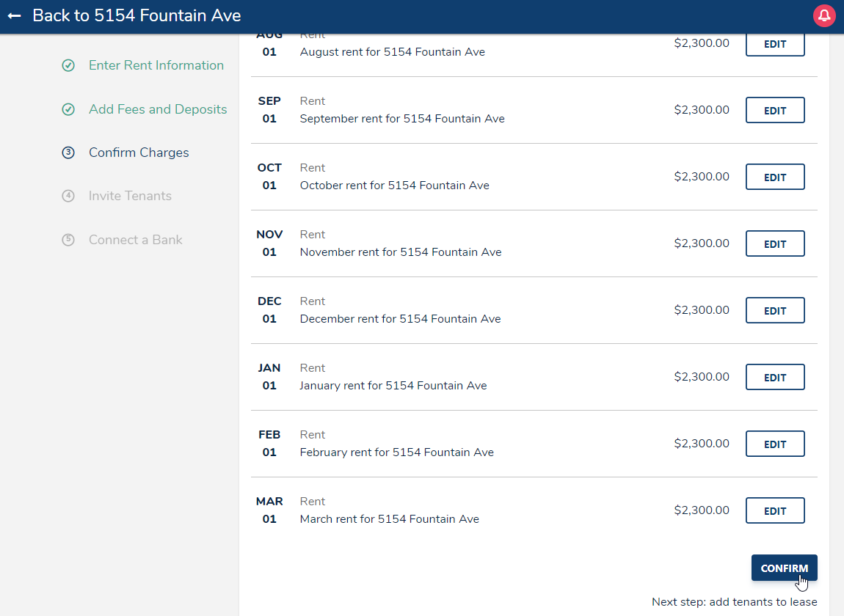The image size is (844, 616).
Task: Click the step 3 circle icon
Action: point(68,153)
